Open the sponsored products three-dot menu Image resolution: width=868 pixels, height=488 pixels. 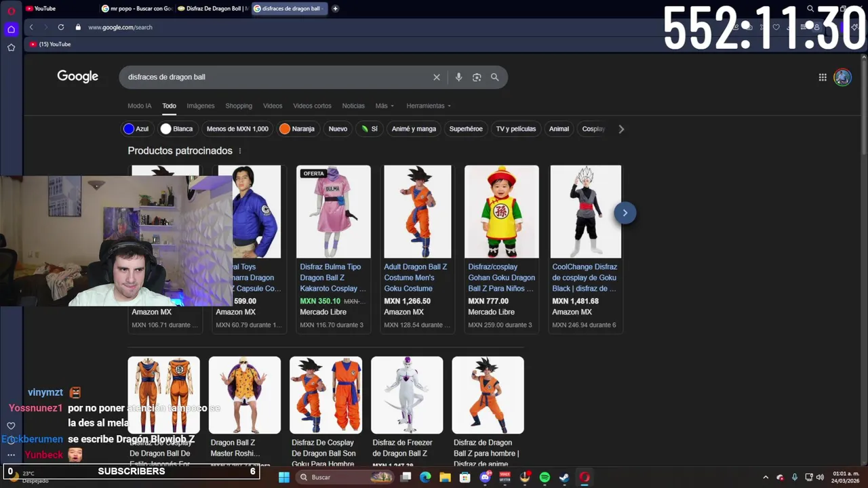[x=239, y=151]
